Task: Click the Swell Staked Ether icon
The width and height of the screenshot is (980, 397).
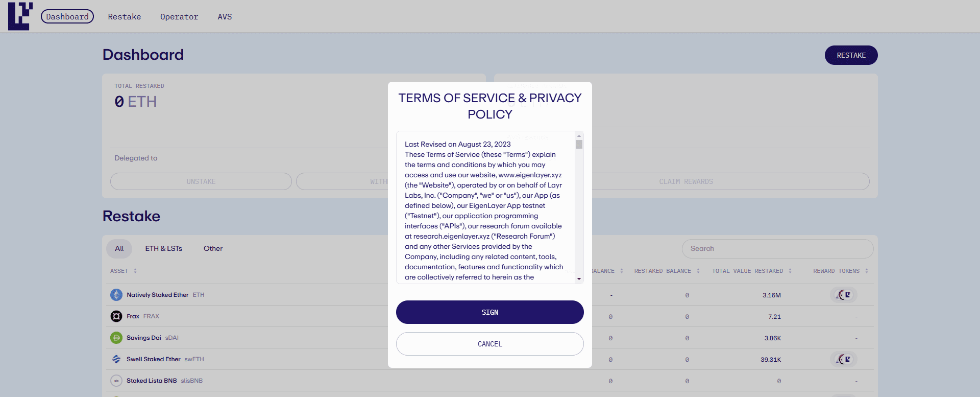Action: (116, 359)
